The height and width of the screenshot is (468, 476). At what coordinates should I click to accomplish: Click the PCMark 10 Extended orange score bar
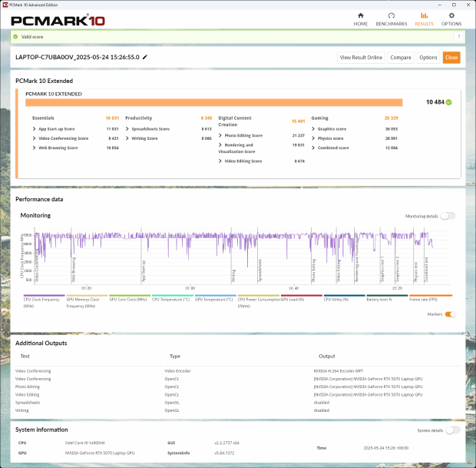(x=214, y=102)
